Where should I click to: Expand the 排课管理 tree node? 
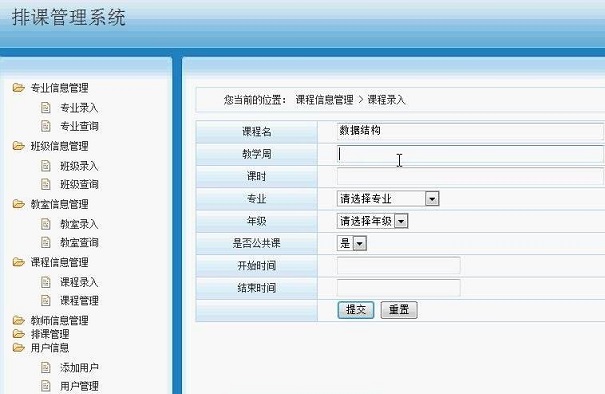(x=50, y=334)
